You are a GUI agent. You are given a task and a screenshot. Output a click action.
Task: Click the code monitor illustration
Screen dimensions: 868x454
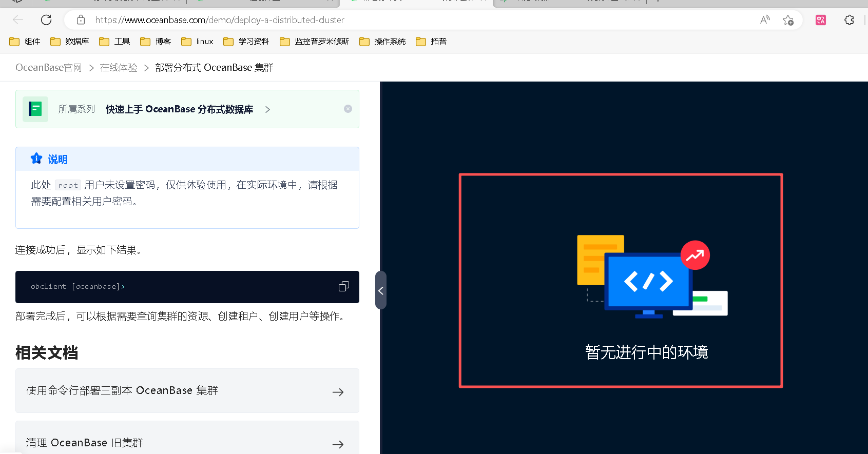tap(652, 277)
